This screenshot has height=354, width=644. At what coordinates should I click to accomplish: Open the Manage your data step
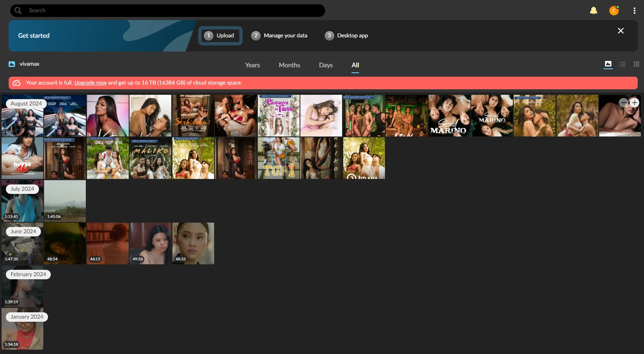point(279,36)
